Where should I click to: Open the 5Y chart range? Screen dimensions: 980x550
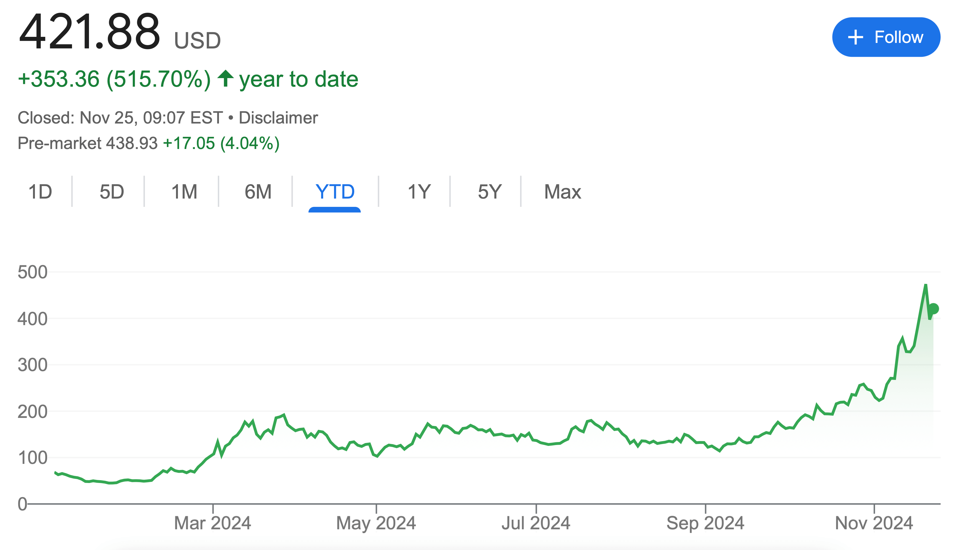tap(490, 192)
